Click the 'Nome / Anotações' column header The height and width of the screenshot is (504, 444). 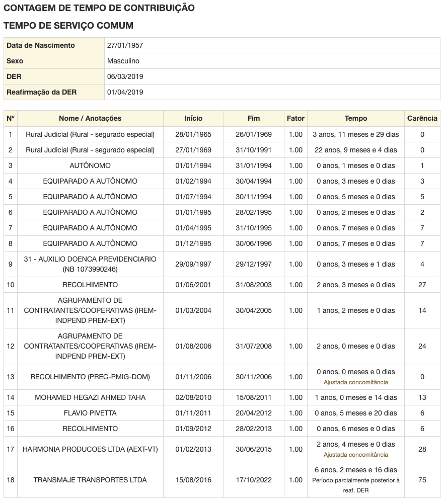pos(90,119)
